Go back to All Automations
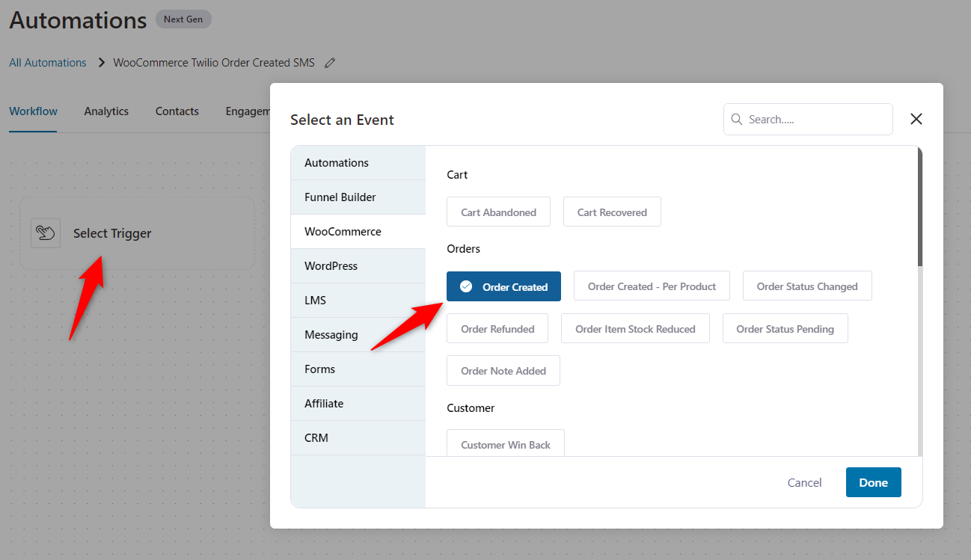 tap(48, 63)
